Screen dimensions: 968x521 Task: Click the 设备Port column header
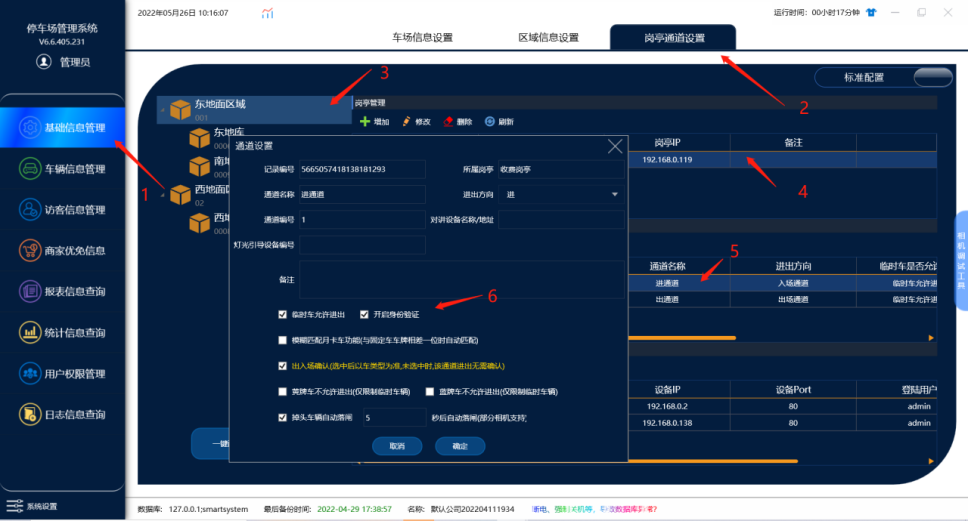793,390
